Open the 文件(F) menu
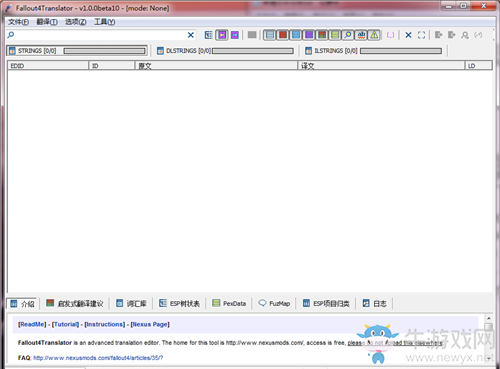 pyautogui.click(x=19, y=22)
